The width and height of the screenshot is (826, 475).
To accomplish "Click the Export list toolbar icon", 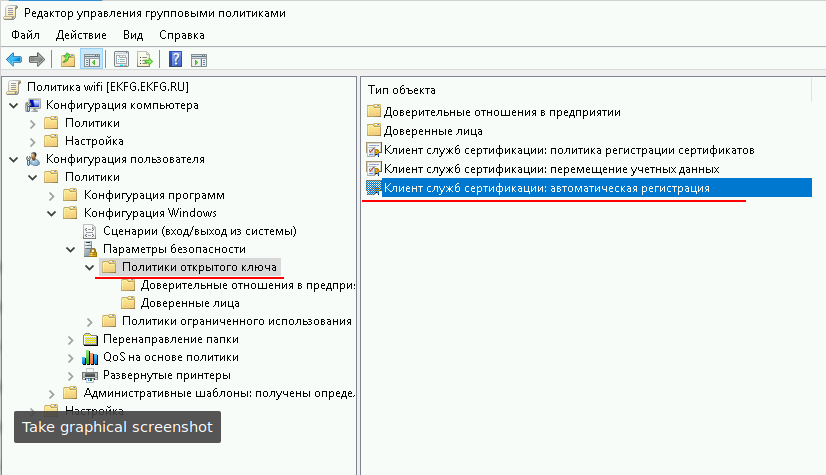I will (145, 60).
